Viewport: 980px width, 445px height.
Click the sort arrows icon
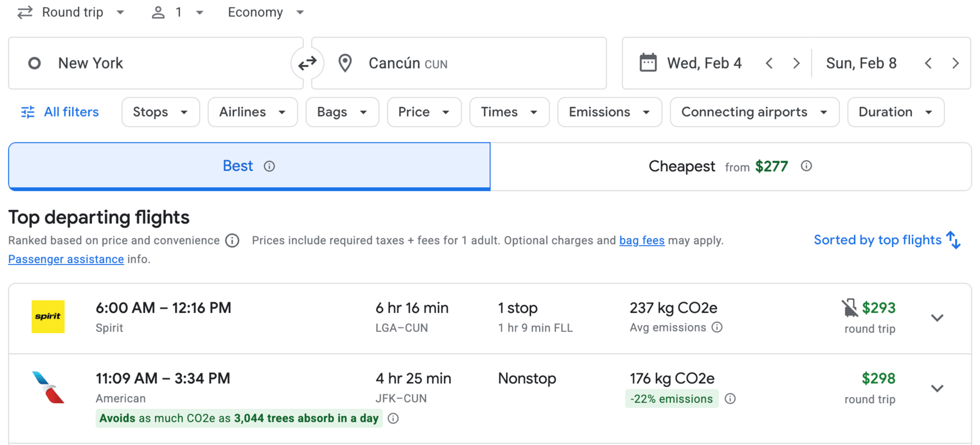pyautogui.click(x=954, y=240)
